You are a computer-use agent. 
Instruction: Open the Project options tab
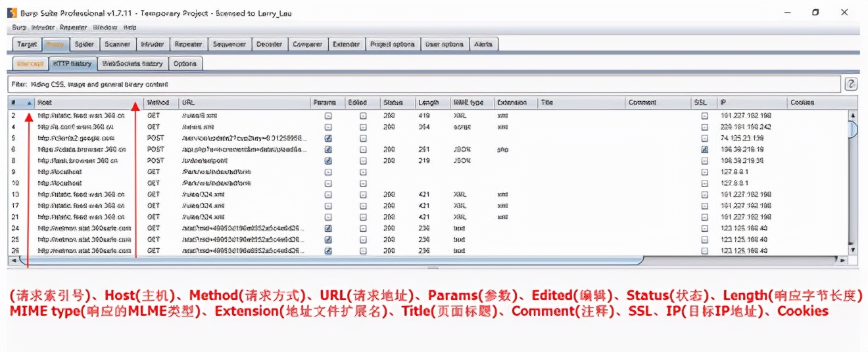pos(393,44)
